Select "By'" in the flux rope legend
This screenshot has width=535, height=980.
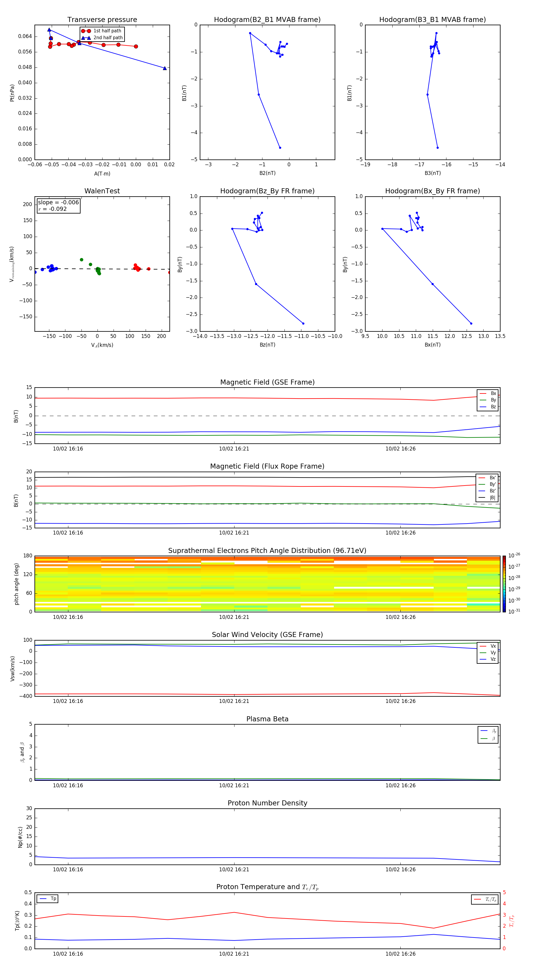point(487,484)
